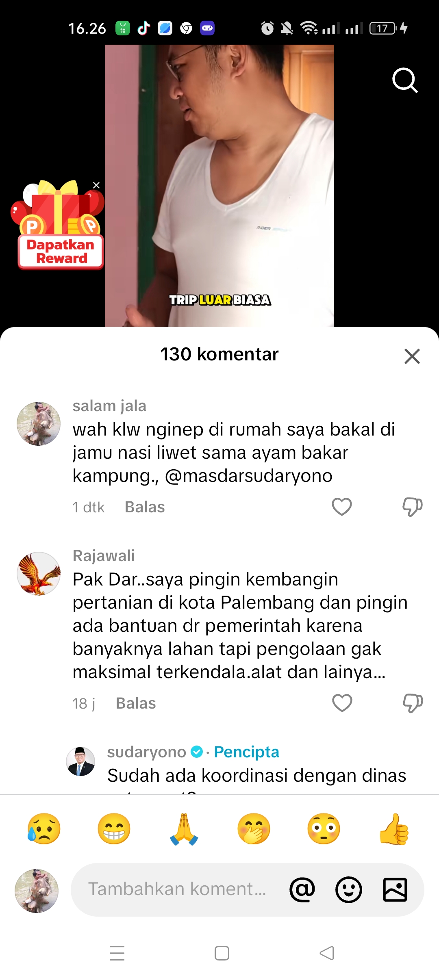The height and width of the screenshot is (980, 439).
Task: Close the comments panel
Action: (x=412, y=356)
